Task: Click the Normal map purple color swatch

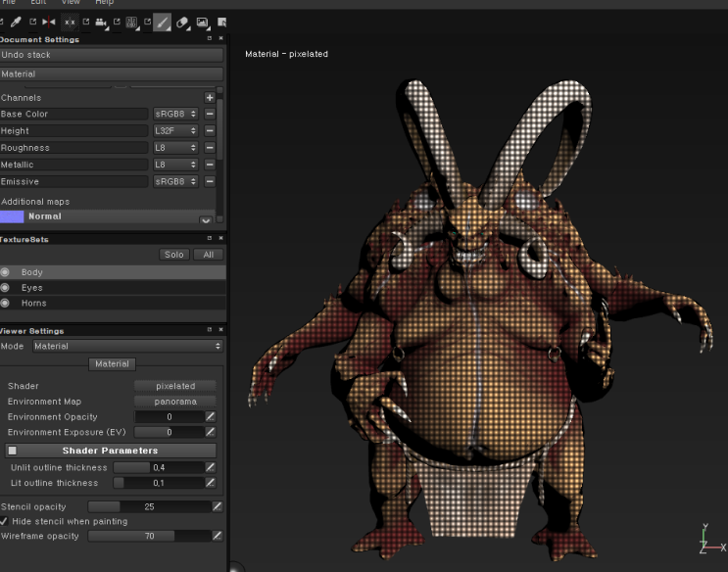Action: coord(12,216)
